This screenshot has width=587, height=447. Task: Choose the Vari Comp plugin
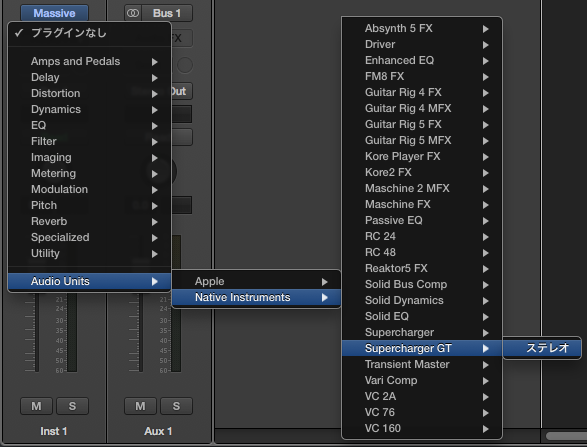(422, 380)
